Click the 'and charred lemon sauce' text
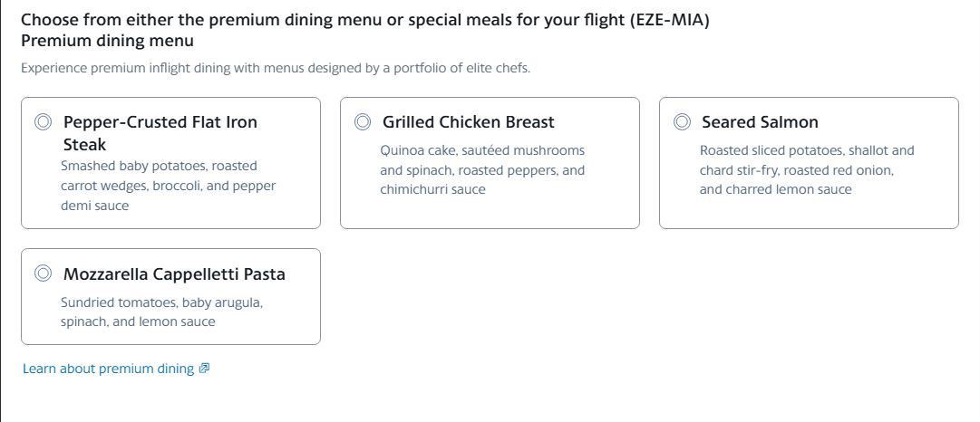The image size is (980, 422). [775, 189]
